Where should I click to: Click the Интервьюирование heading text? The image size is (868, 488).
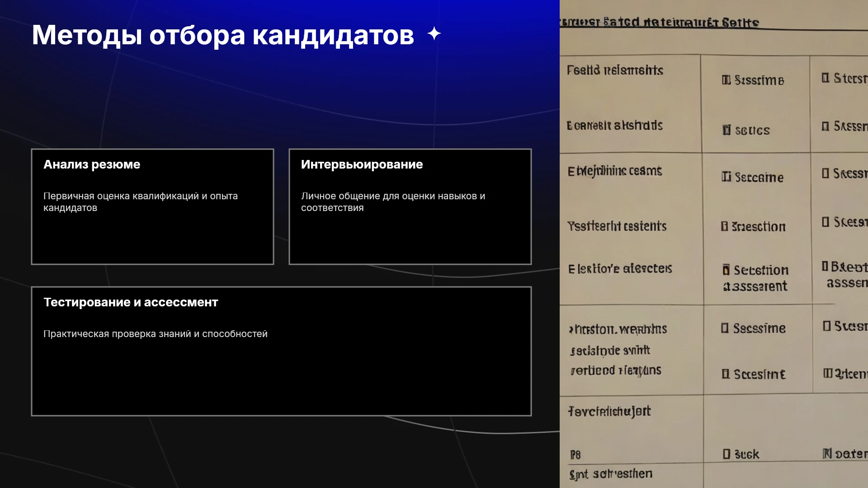362,164
